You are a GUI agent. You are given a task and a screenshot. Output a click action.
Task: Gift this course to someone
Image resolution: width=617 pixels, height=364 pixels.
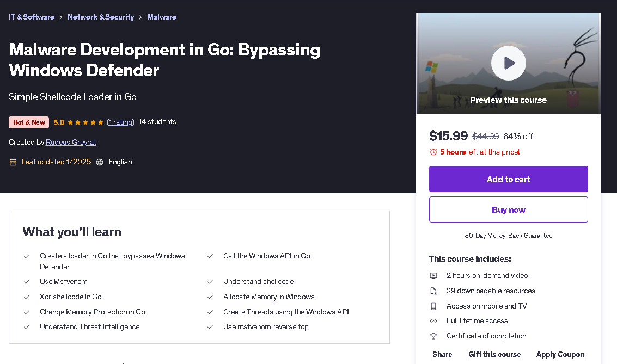tap(494, 354)
